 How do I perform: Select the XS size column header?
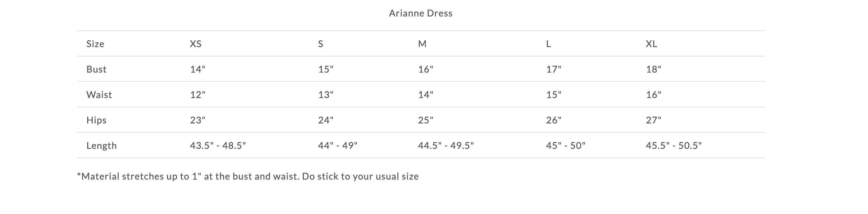click(x=196, y=44)
